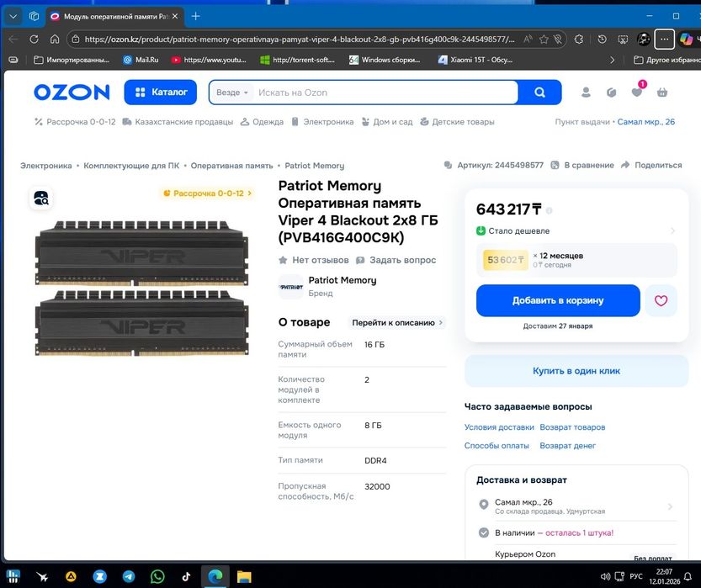Open the Viper RAM product photo
The width and height of the screenshot is (701, 588).
coord(141,288)
